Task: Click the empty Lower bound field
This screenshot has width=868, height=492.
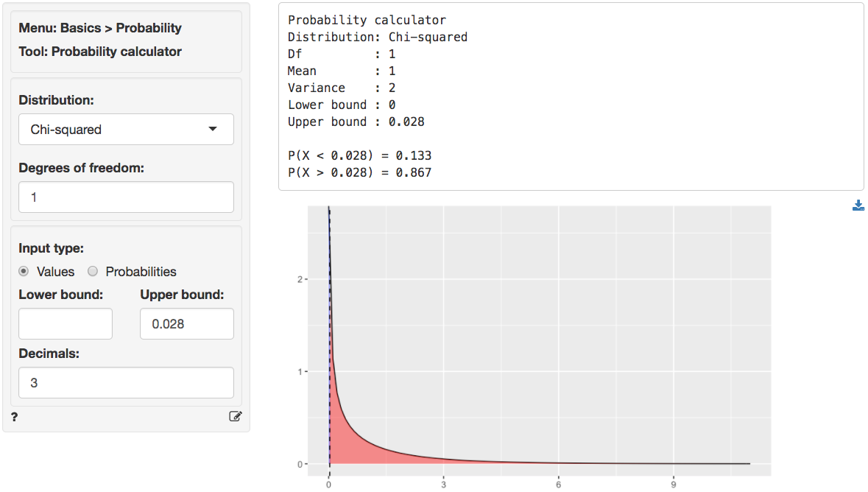Action: (66, 324)
